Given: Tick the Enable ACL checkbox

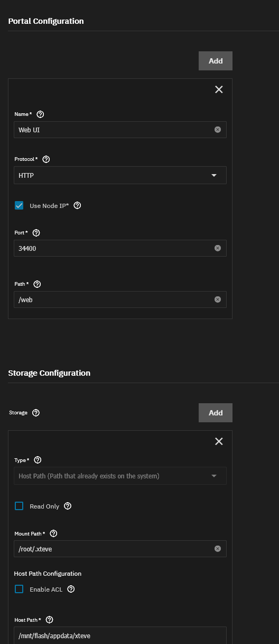Looking at the screenshot, I should [x=19, y=589].
